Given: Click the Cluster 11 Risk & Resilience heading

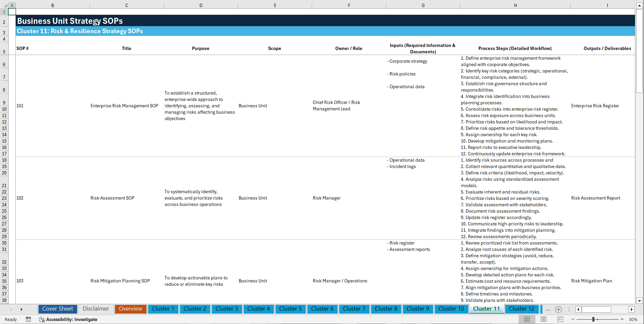Looking at the screenshot, I should (x=80, y=31).
